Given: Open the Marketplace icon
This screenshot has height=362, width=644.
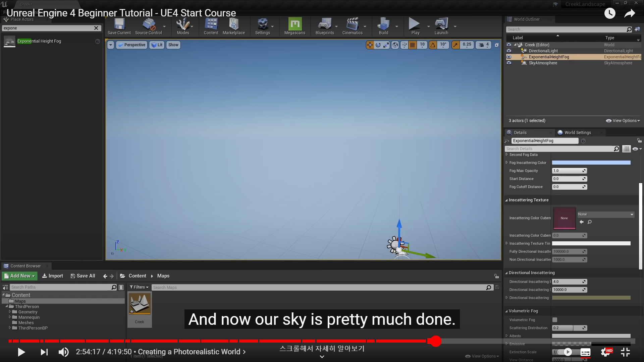Looking at the screenshot, I should (233, 24).
